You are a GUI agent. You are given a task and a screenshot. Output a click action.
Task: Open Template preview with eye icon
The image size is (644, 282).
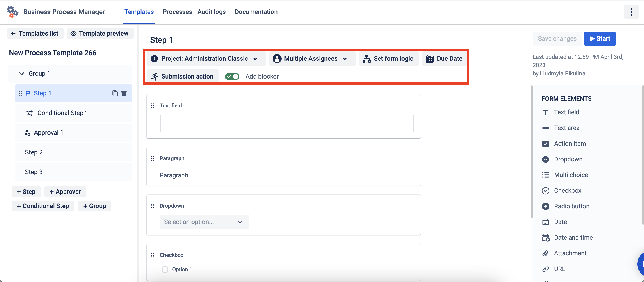click(100, 34)
